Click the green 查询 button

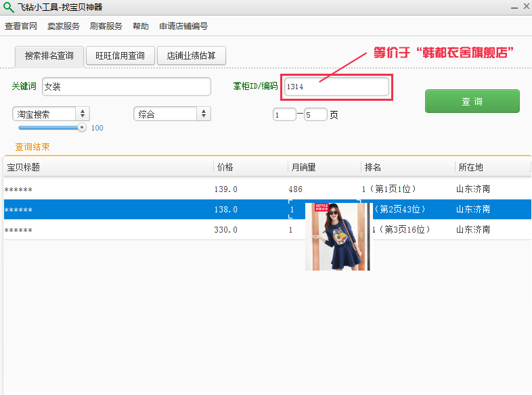[472, 101]
